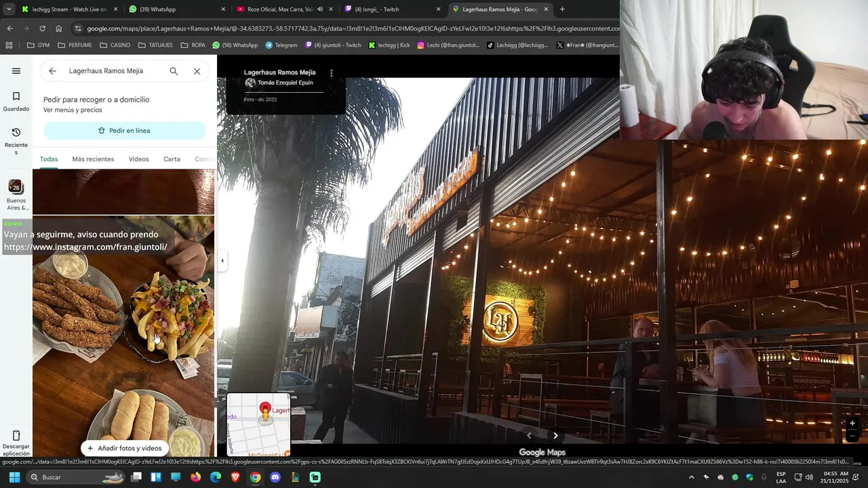This screenshot has height=488, width=868.
Task: Open the fried food and fries photo
Action: point(123,337)
